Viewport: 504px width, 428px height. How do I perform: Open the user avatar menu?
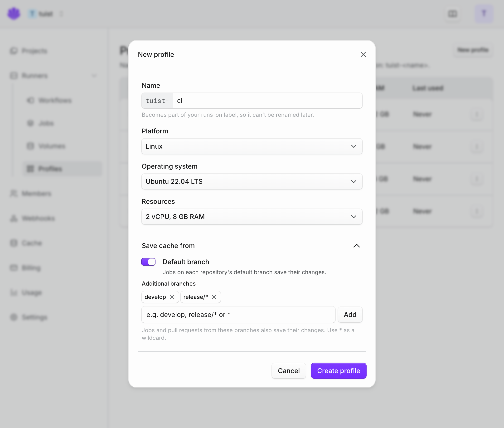[484, 14]
